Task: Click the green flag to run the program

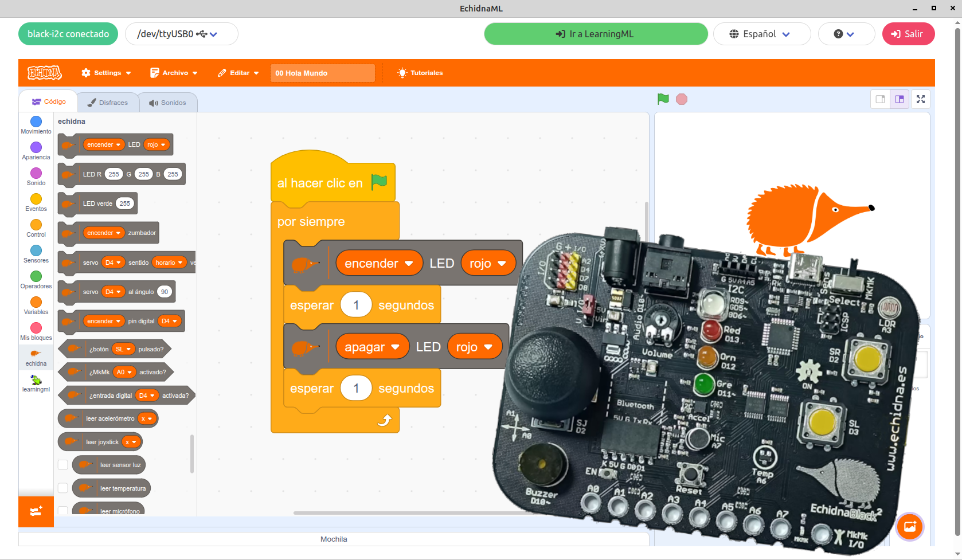Action: (x=663, y=99)
